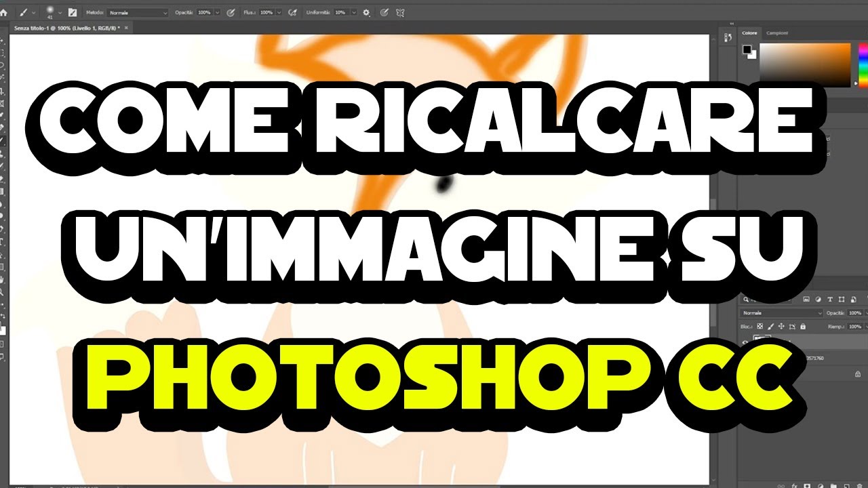868x488 pixels.
Task: Toggle pressure for opacity icon
Action: [231, 13]
